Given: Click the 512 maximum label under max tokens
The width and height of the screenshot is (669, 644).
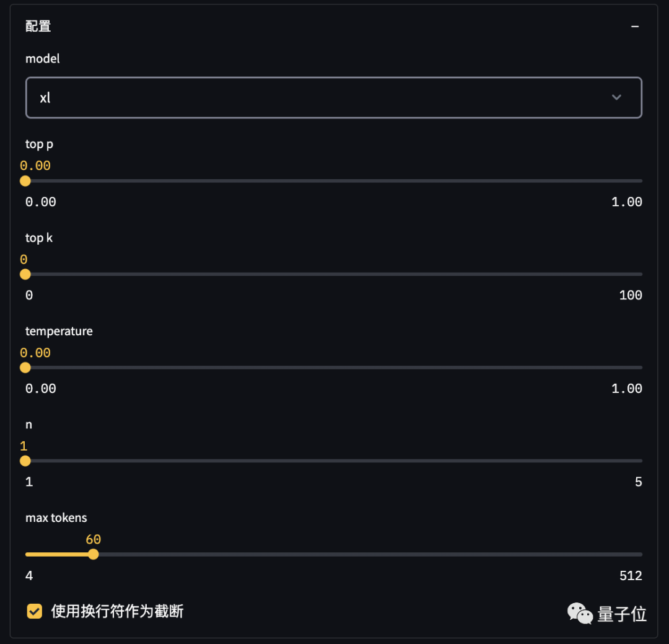Looking at the screenshot, I should [631, 575].
